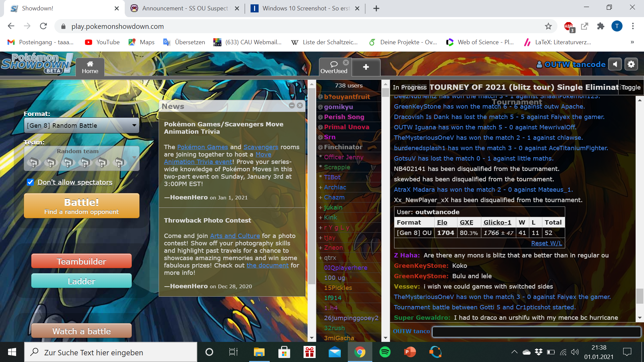Toggle the tournament panel

631,87
